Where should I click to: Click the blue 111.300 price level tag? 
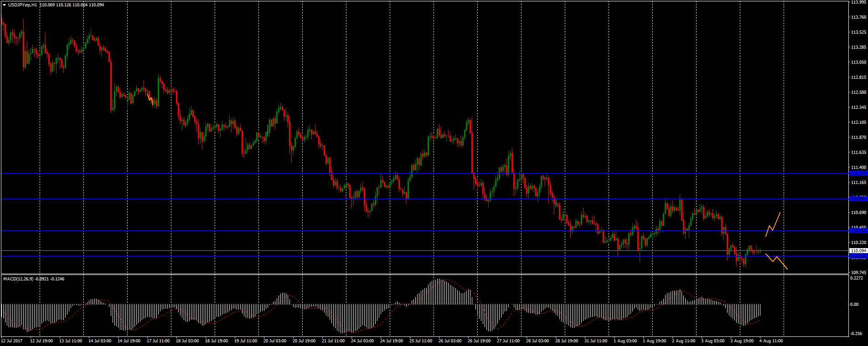coord(858,173)
